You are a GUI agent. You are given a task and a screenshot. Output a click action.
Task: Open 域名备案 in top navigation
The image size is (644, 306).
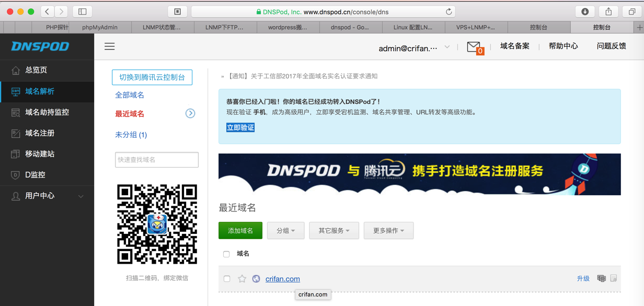[x=515, y=46]
